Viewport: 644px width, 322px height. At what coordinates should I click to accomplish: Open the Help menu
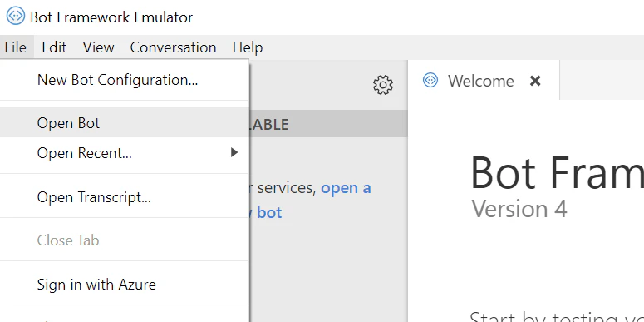248,47
